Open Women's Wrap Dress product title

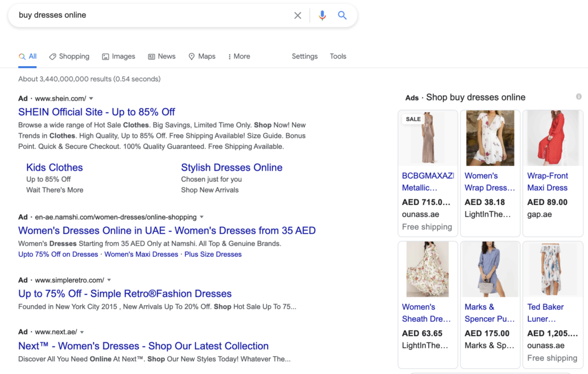(490, 182)
